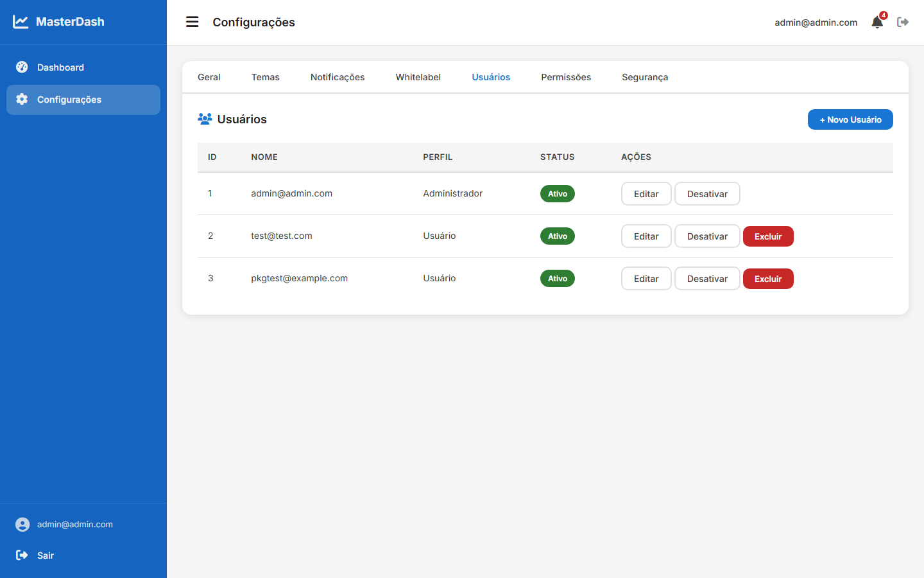924x578 pixels.
Task: Click the MasterDash chart logo icon
Action: pos(21,22)
